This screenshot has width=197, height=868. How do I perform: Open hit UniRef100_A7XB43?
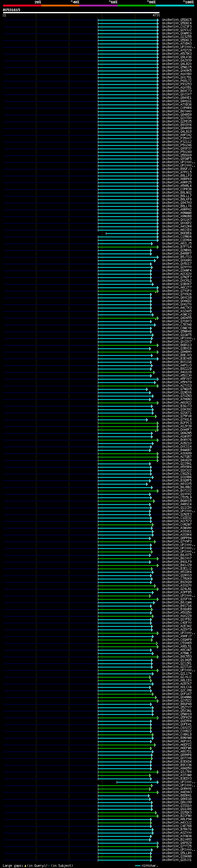click(177, 43)
